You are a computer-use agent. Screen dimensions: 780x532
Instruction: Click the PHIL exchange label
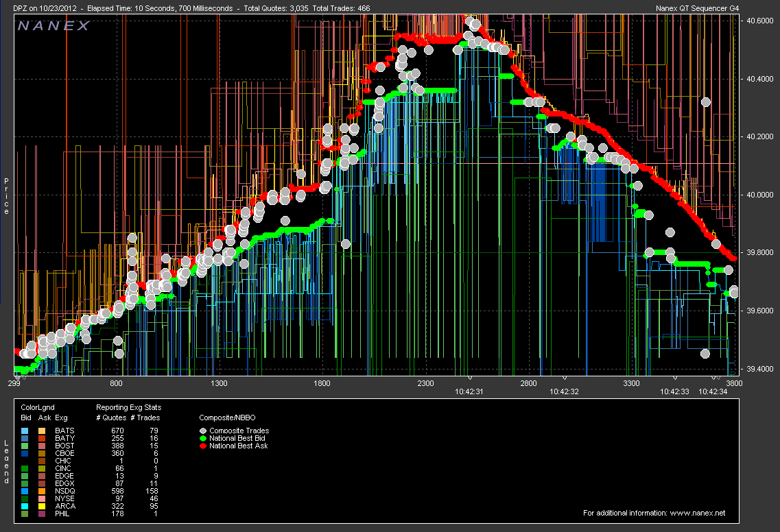[62, 513]
